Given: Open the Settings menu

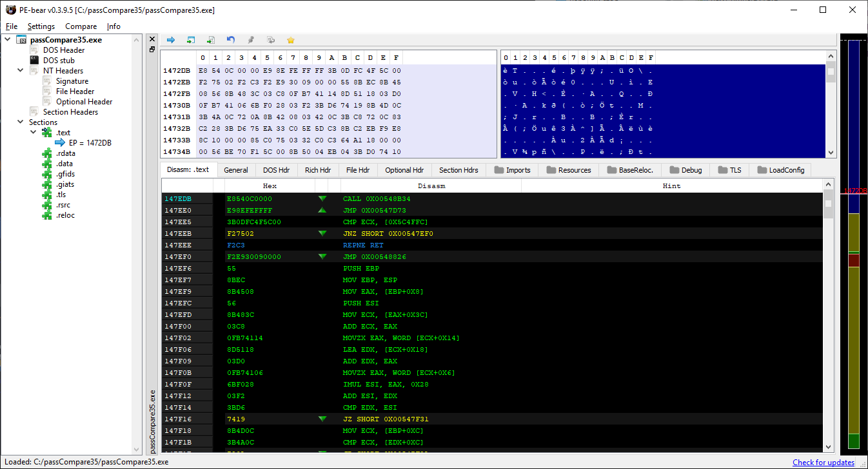Looking at the screenshot, I should 41,26.
